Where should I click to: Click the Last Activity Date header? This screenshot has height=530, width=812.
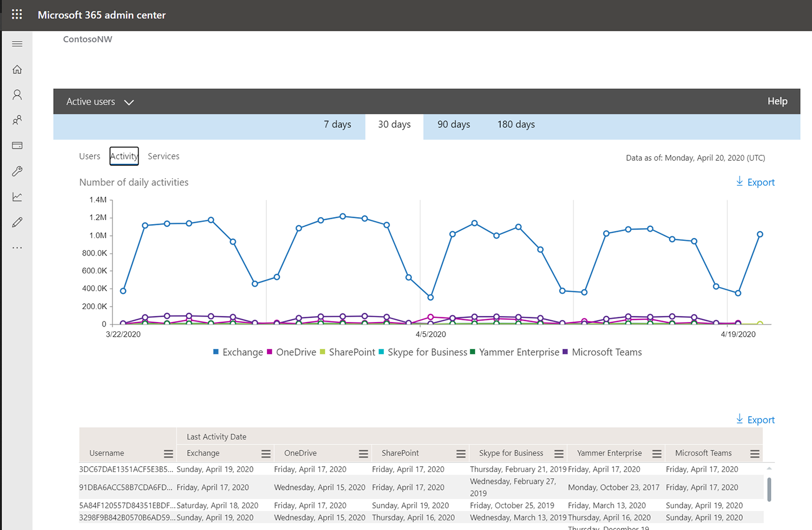(217, 437)
